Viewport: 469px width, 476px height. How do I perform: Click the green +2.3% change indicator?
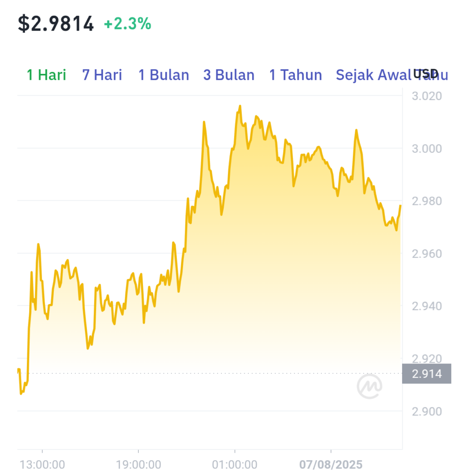tap(127, 24)
